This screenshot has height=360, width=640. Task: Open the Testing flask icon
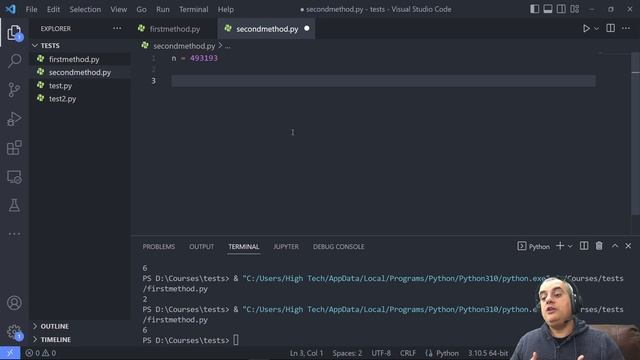pos(14,205)
